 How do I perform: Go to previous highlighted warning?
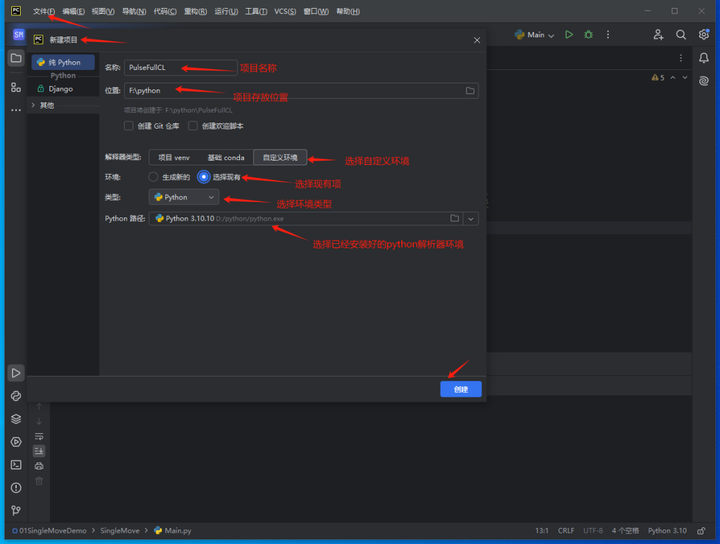(x=673, y=78)
